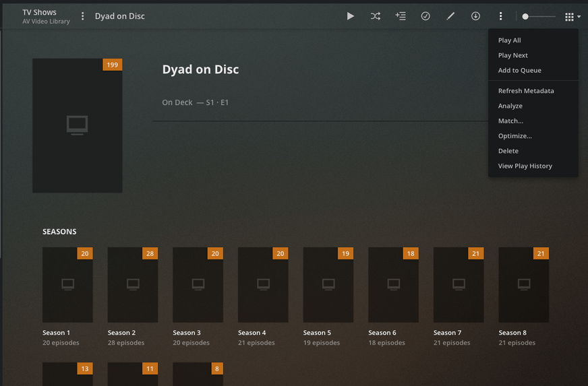
Task: Open the Match... option
Action: click(533, 121)
